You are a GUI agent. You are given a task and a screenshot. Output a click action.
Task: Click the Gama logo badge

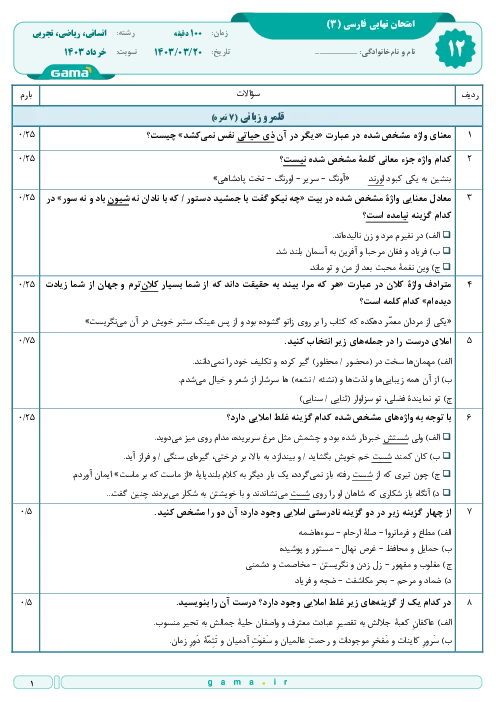click(x=71, y=72)
